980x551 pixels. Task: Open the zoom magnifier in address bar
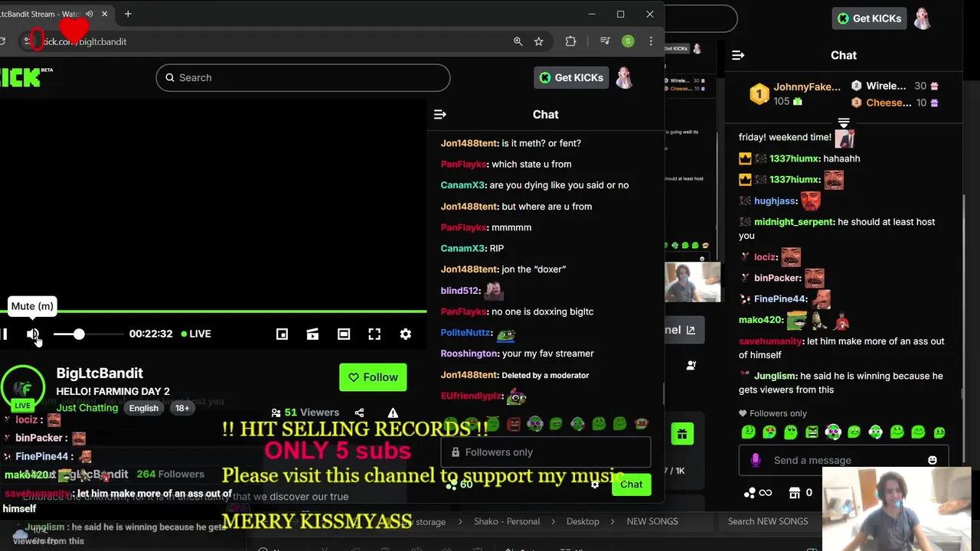pyautogui.click(x=518, y=41)
